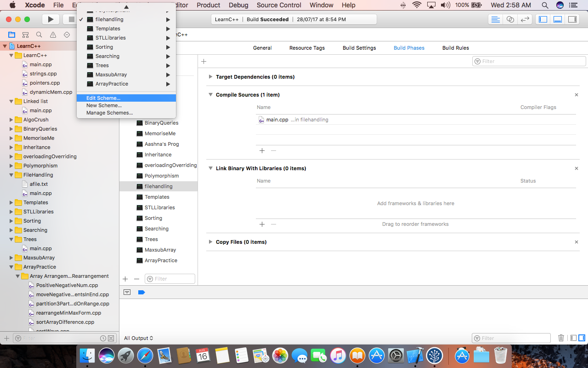Choose Manage Schemes… from the menu
The height and width of the screenshot is (368, 588).
tap(126, 113)
